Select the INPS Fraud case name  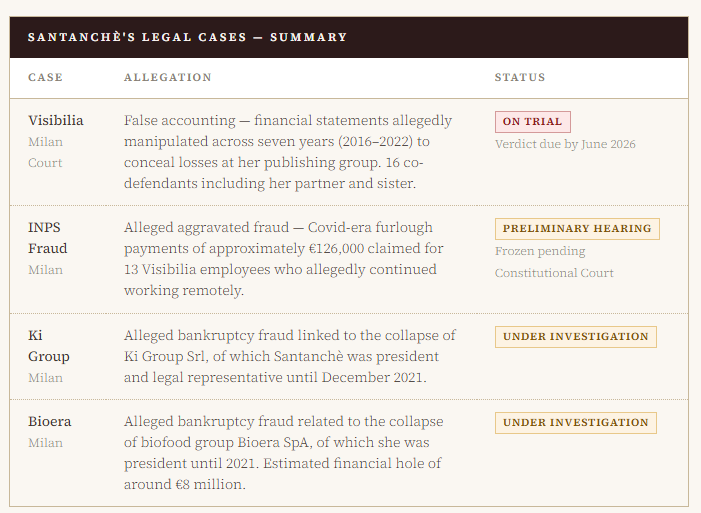pos(47,238)
